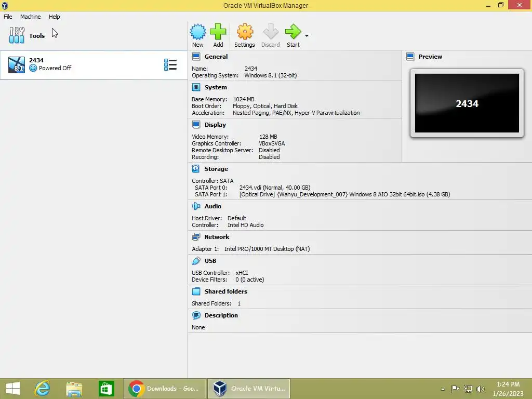
Task: Open the Audio settings heading link
Action: (x=212, y=206)
